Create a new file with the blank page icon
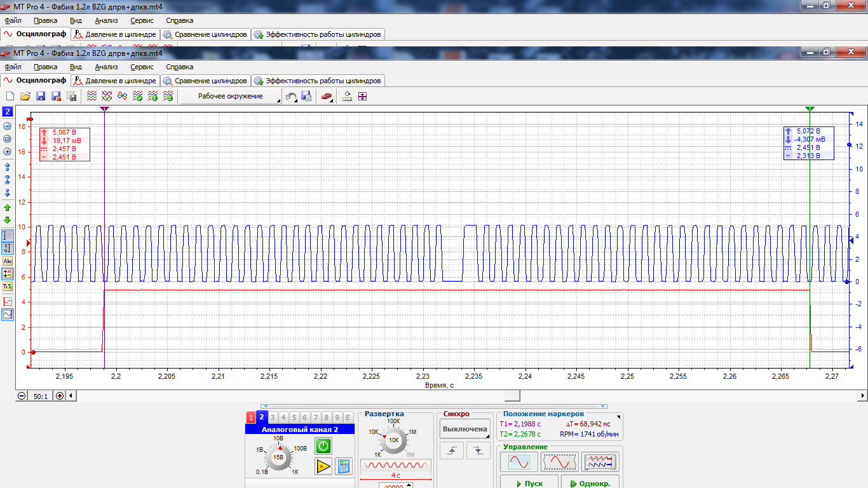Screen dimensions: 868x488 coord(10,97)
